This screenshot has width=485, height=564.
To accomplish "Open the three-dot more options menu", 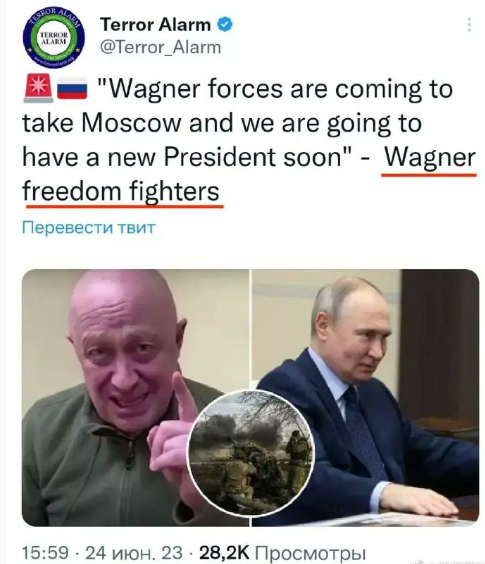I will (469, 24).
